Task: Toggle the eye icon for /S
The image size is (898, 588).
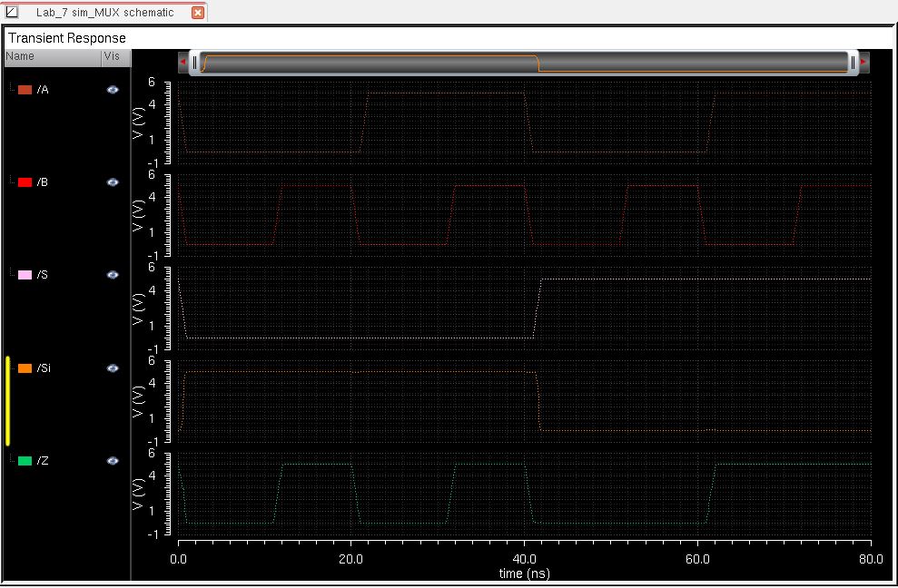Action: 113,275
